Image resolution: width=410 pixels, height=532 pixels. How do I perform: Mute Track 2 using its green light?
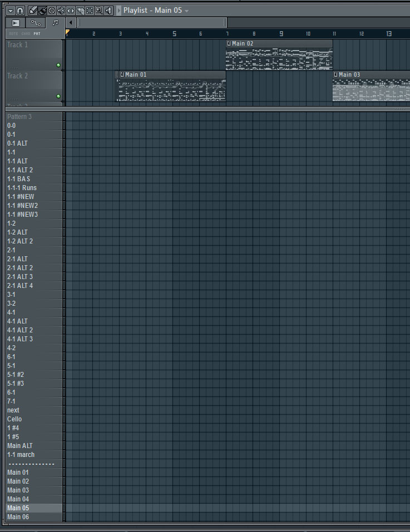pyautogui.click(x=58, y=96)
